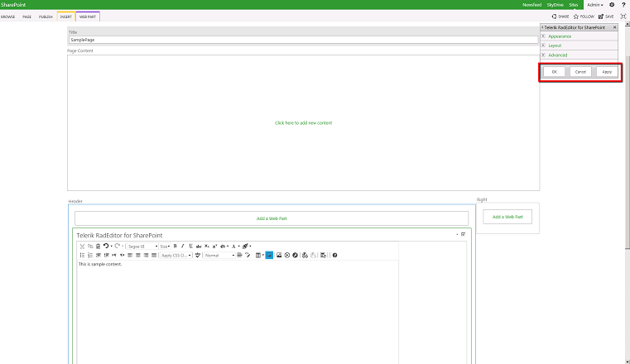Align text right in editor

click(x=146, y=256)
